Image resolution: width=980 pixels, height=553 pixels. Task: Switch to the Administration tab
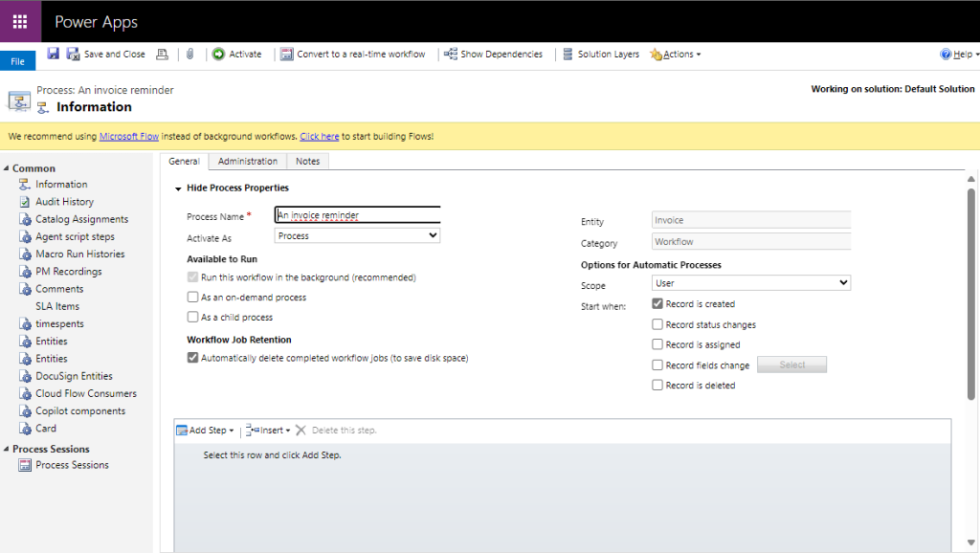(248, 162)
